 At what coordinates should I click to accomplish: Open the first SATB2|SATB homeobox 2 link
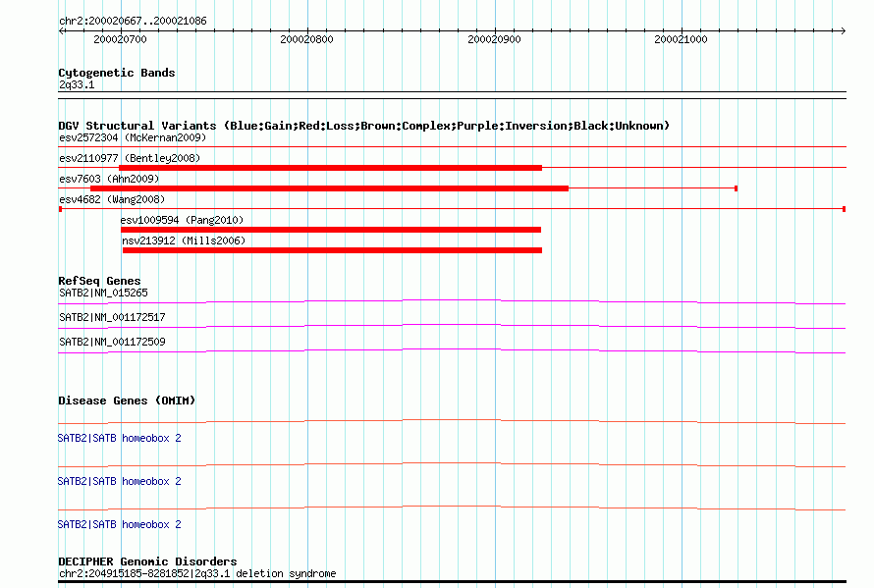point(119,439)
